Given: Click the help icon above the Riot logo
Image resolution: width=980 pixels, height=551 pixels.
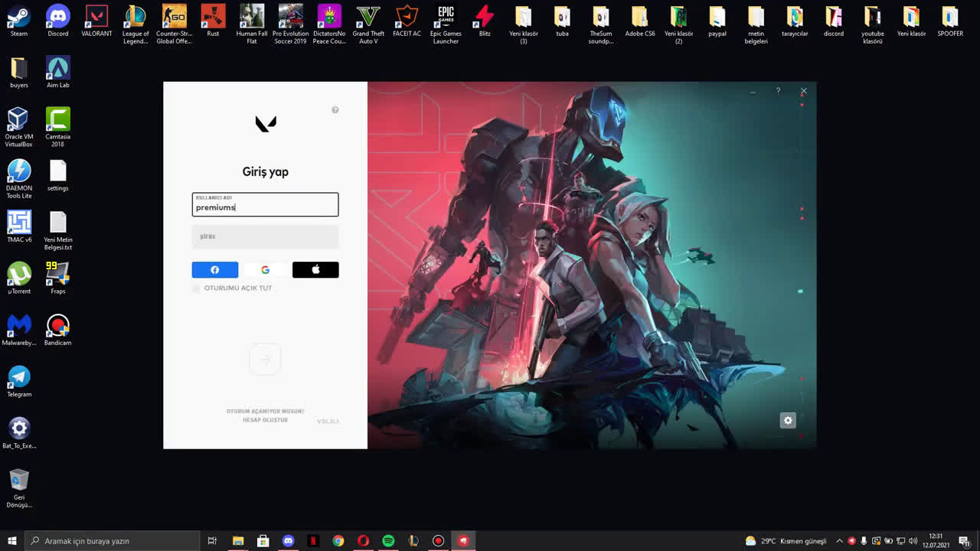Looking at the screenshot, I should pos(335,110).
